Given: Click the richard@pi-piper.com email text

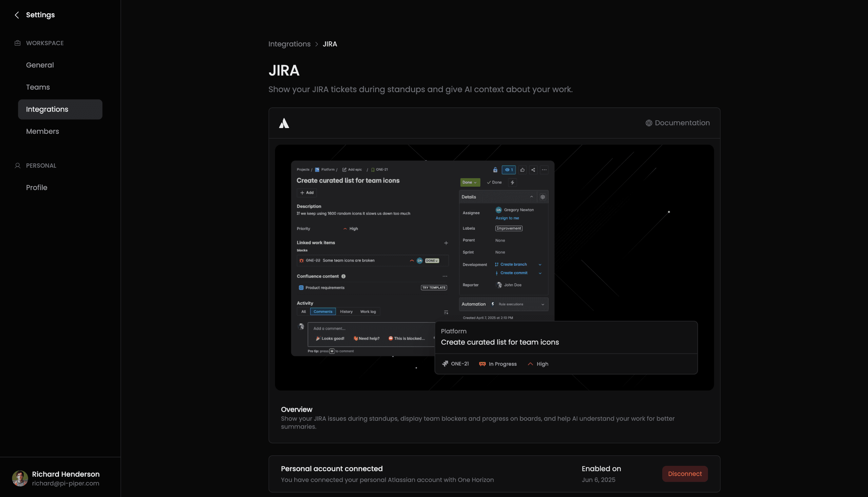Looking at the screenshot, I should 65,483.
